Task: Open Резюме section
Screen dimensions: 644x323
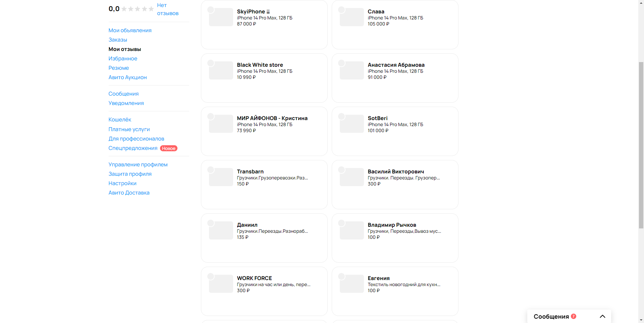Action: [x=118, y=68]
